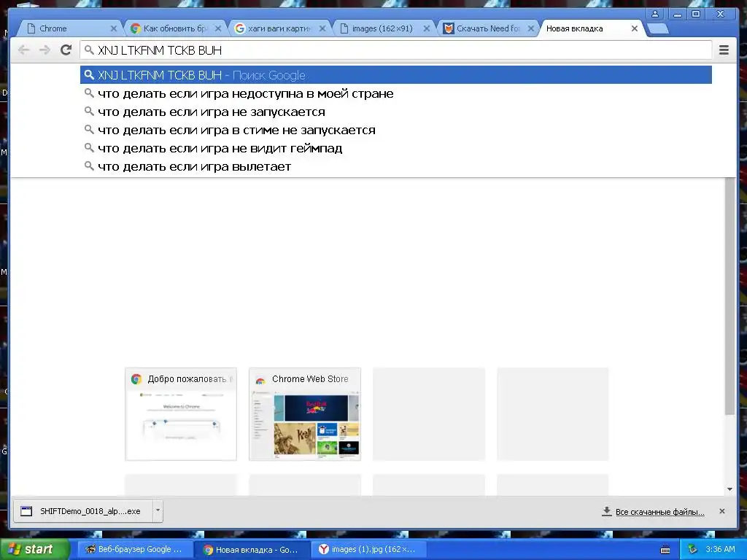The image size is (747, 560).
Task: Open a new tab with the new-tab button
Action: (658, 29)
